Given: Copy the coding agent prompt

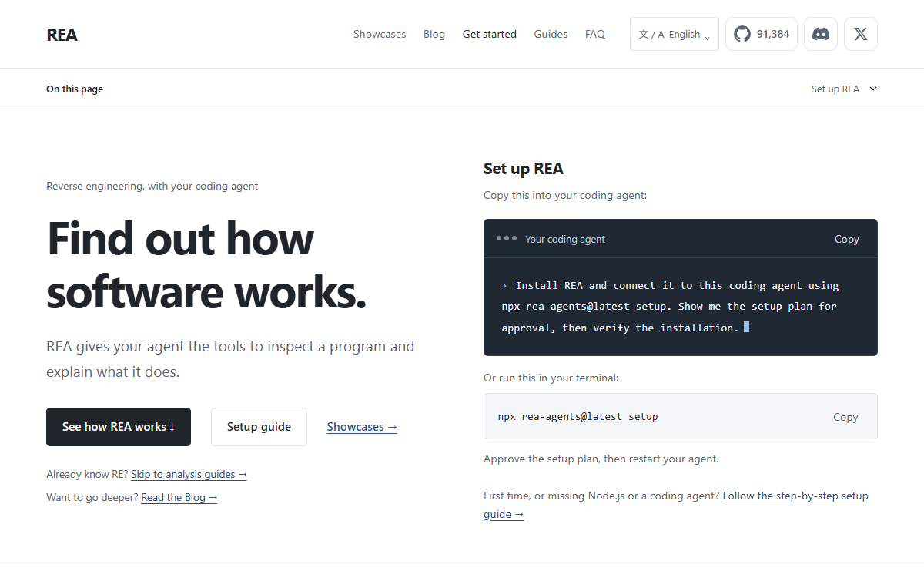Looking at the screenshot, I should (x=846, y=239).
